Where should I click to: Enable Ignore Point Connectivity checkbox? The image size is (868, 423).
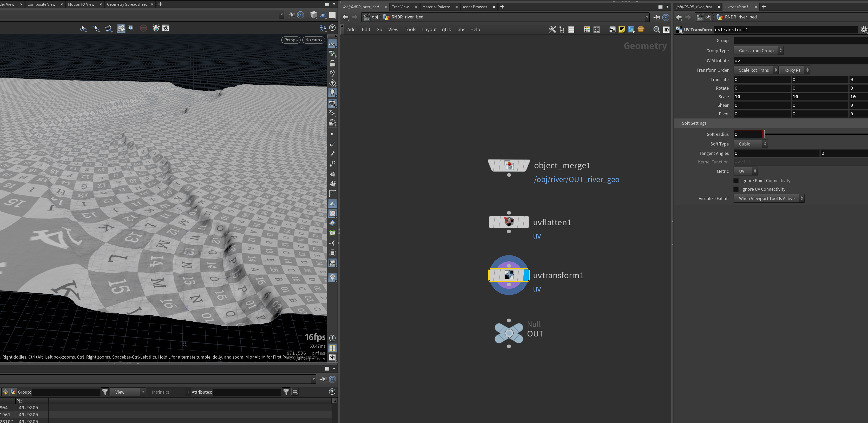coord(736,181)
